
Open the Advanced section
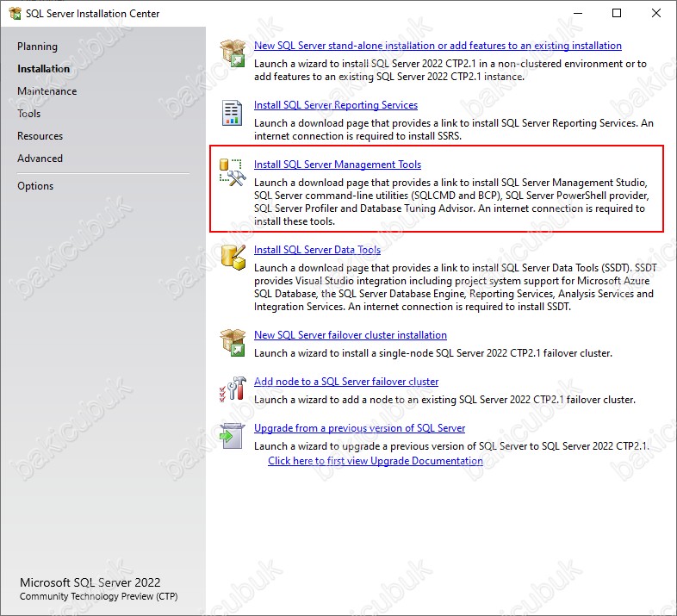[40, 159]
